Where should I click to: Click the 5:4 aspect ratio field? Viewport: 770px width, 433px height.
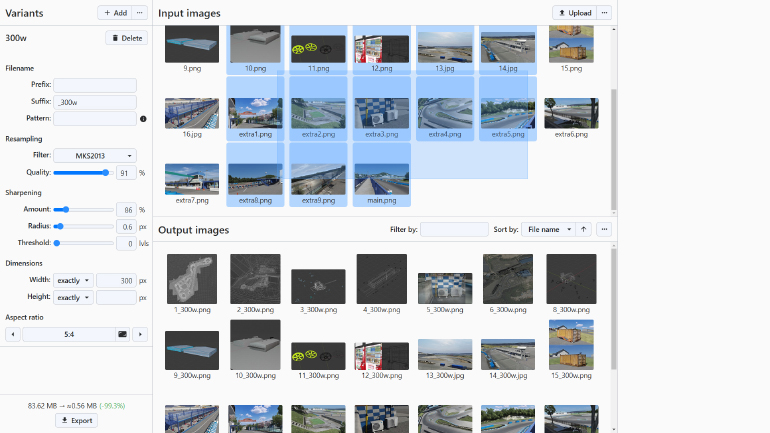[69, 334]
